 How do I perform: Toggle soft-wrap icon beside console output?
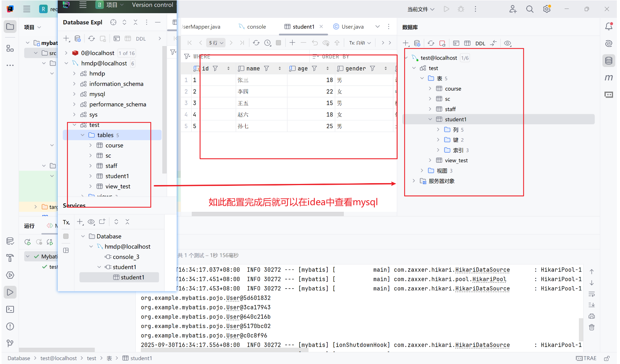click(592, 294)
